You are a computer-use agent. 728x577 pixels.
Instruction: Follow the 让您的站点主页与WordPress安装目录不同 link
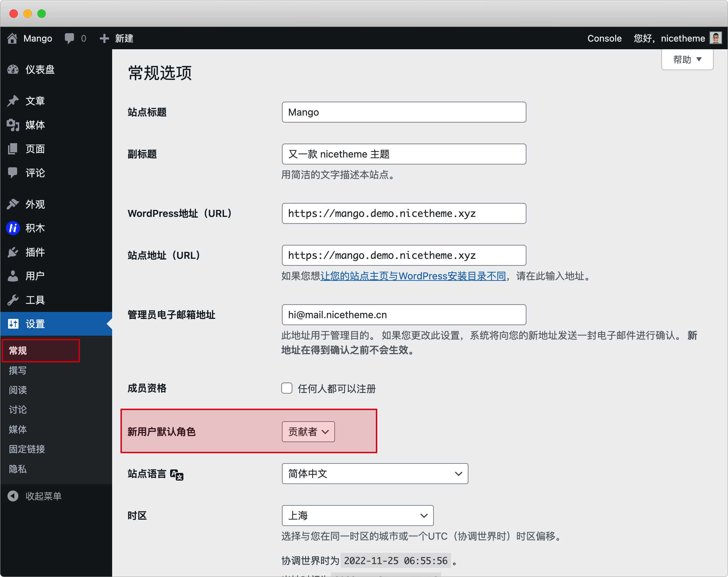(413, 276)
